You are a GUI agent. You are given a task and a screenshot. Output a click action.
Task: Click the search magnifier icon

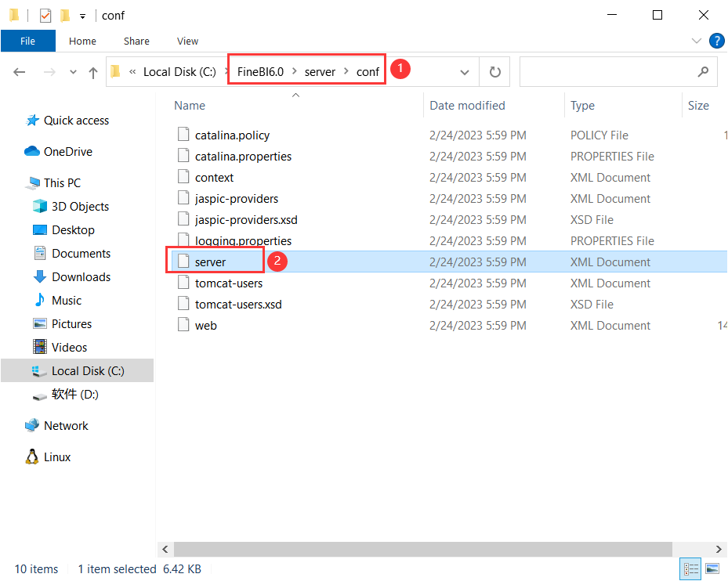tap(704, 71)
